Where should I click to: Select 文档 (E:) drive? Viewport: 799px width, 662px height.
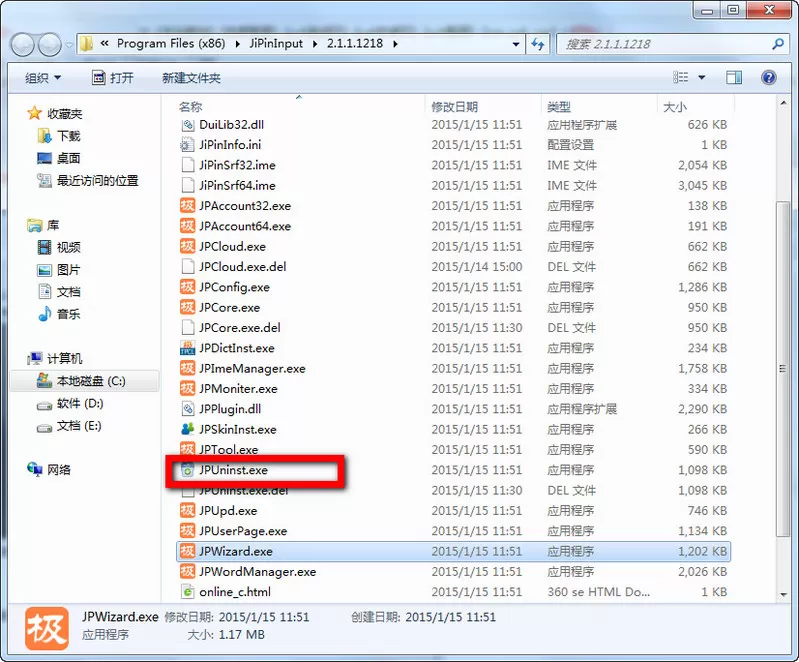[78, 426]
